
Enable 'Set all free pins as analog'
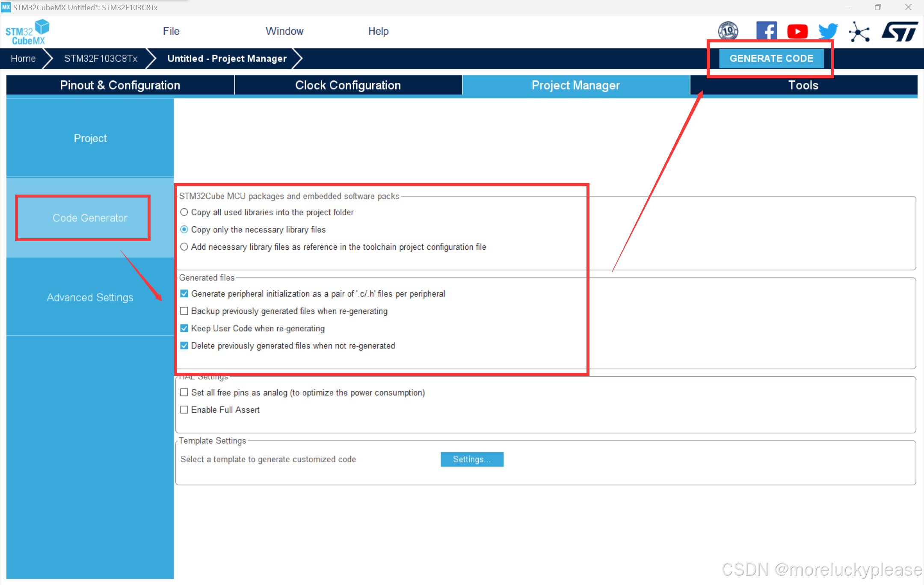(x=184, y=393)
